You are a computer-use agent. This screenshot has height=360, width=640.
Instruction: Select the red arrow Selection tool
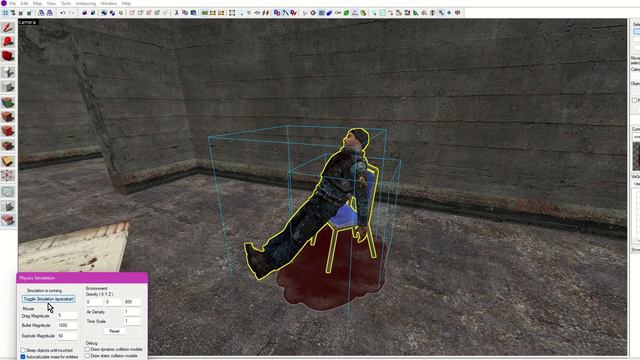click(8, 28)
